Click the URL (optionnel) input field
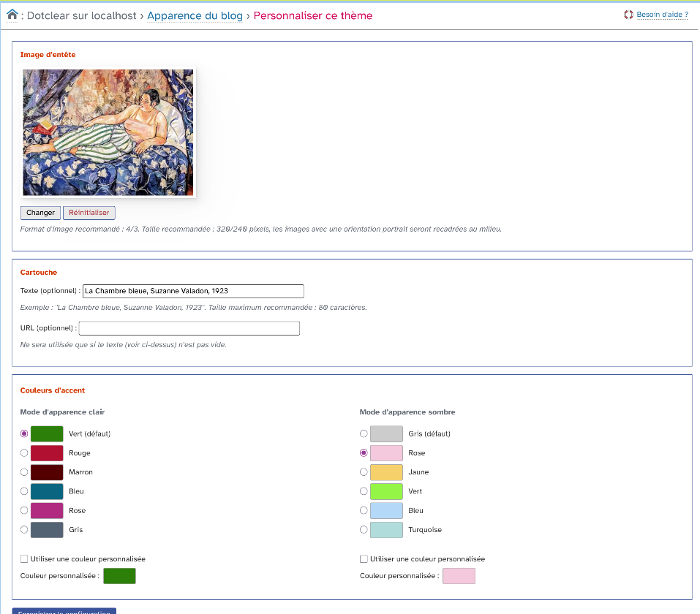 coord(189,328)
